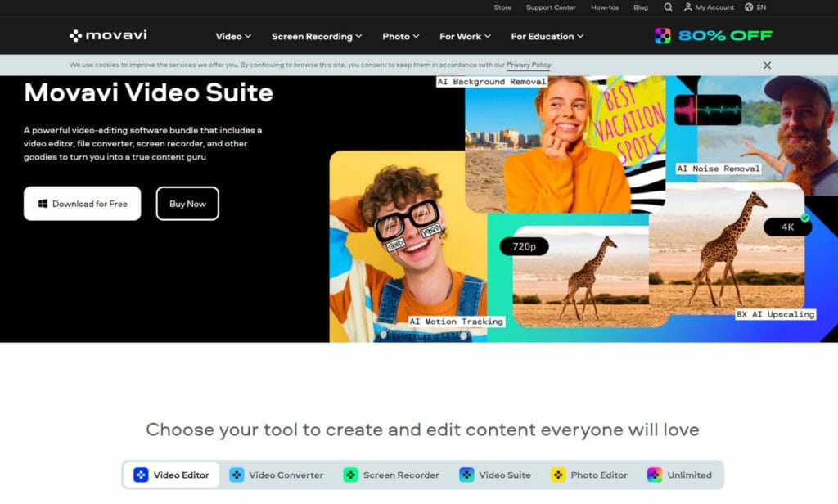
Task: Click the AI Motion Tracking boy image
Action: (x=408, y=246)
